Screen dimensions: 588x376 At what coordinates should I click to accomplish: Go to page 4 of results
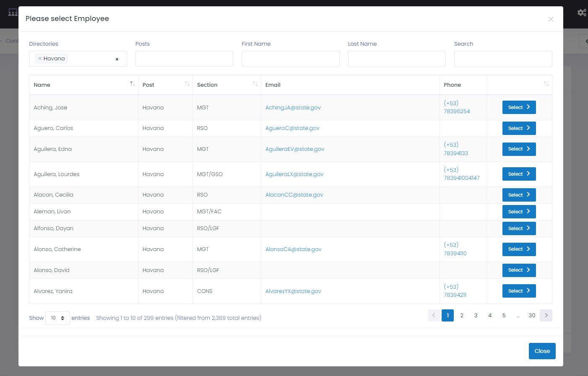point(490,315)
